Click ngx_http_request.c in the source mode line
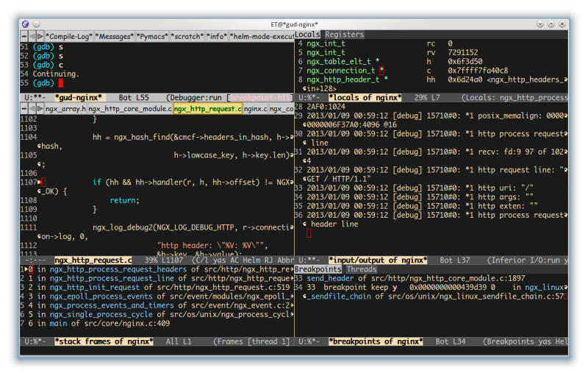This screenshot has height=376, width=588. tap(93, 260)
